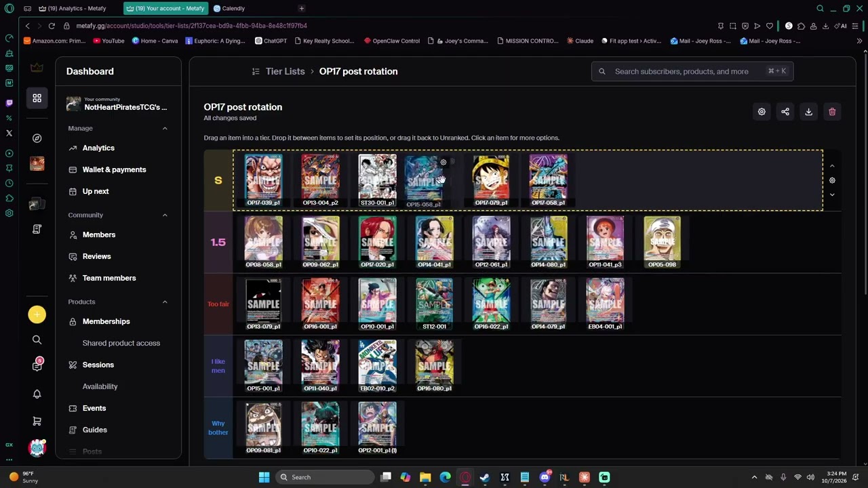Viewport: 868px width, 488px height.
Task: Move S tier up with arrow
Action: 832,166
